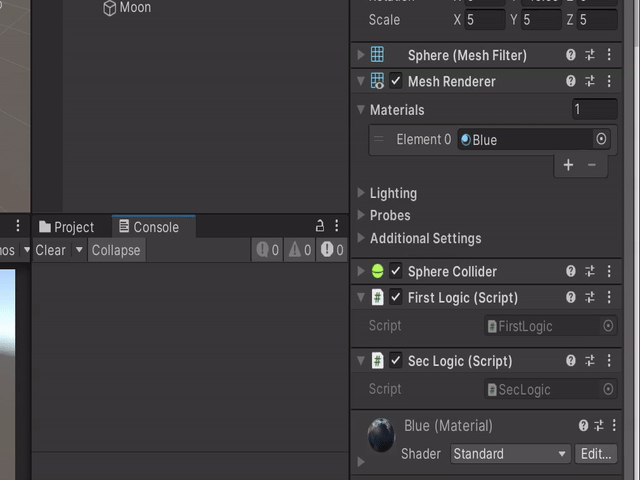Expand the Sphere Collider component
This screenshot has width=640, height=480.
360,271
